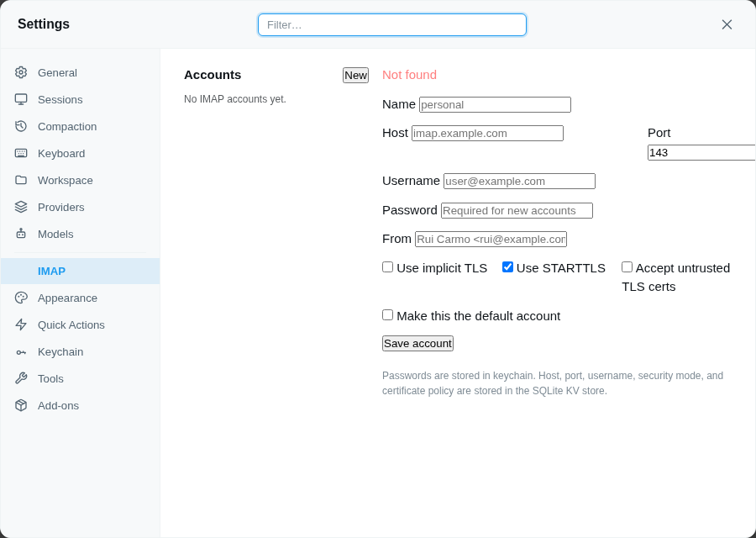Image resolution: width=756 pixels, height=538 pixels.
Task: Click the Keyboard icon in sidebar
Action: click(x=21, y=154)
